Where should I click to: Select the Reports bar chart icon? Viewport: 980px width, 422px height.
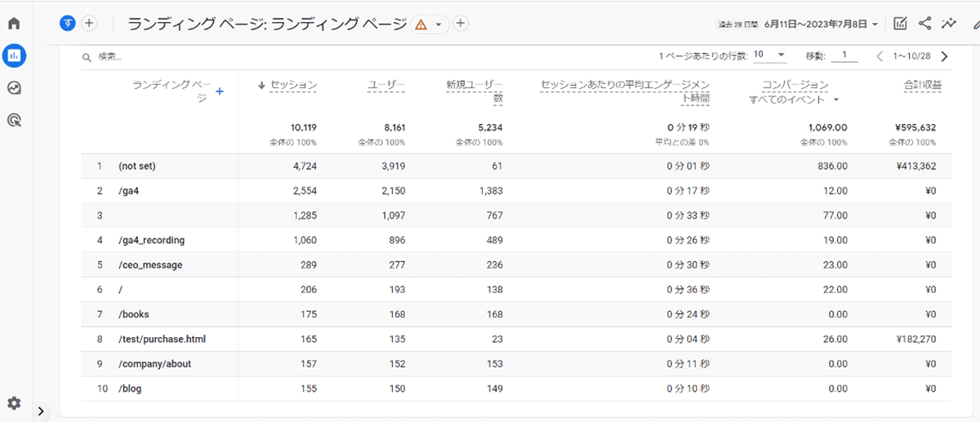(x=14, y=56)
